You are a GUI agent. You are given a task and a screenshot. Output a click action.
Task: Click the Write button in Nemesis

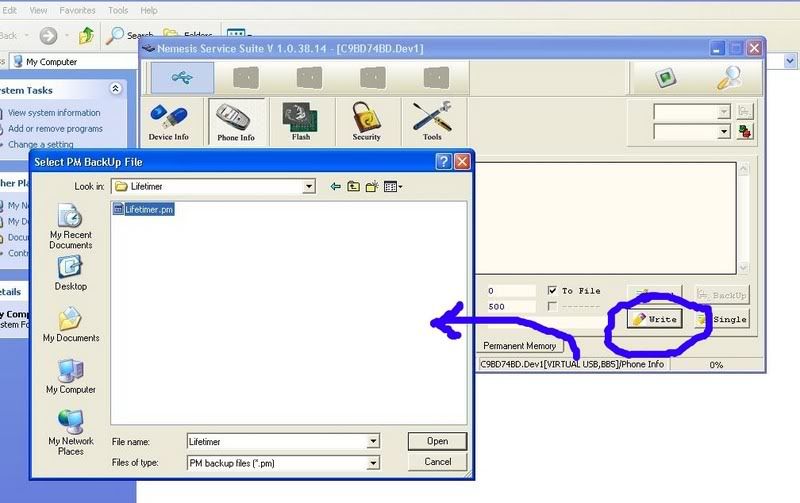click(x=655, y=319)
